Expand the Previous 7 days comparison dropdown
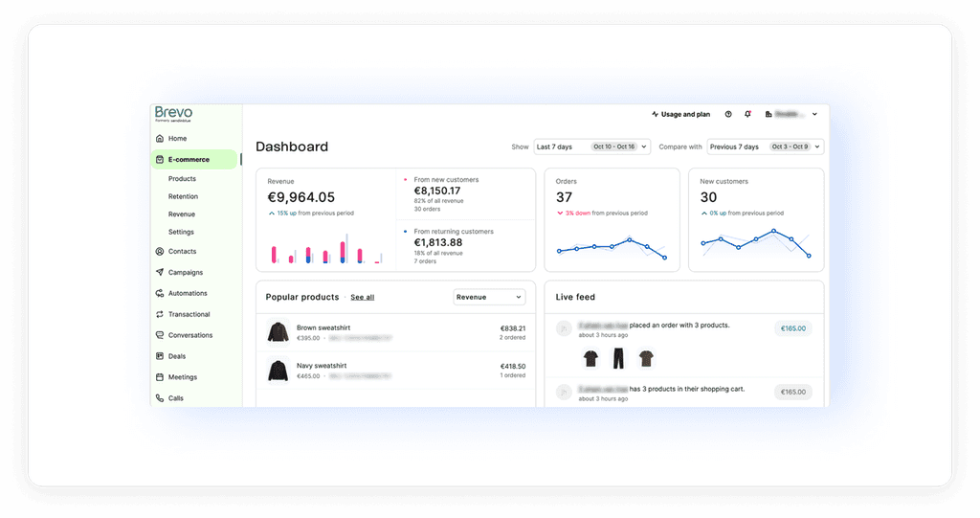 (766, 147)
